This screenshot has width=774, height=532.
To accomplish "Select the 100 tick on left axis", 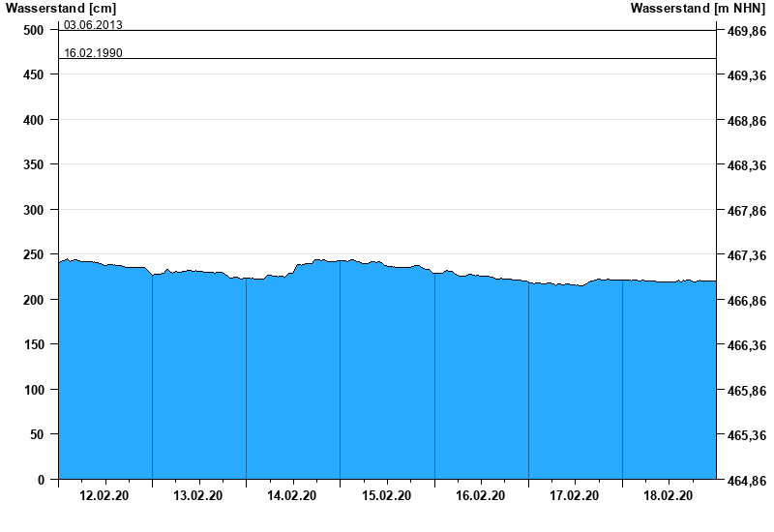I will tap(34, 390).
